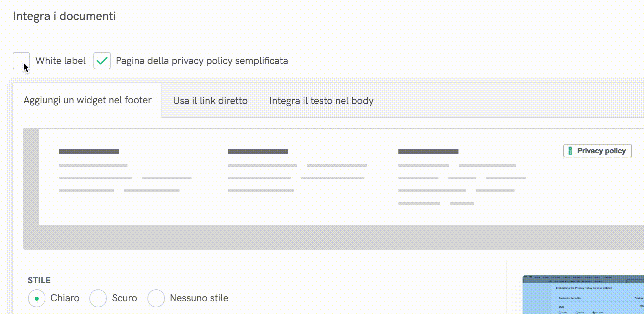Uncheck Pagina della privacy policy semplificata checkbox

click(102, 61)
